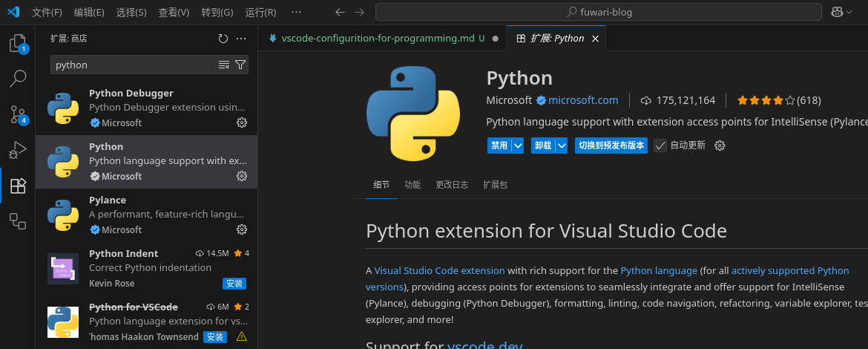This screenshot has height=349, width=868.
Task: Open the 文件(F) menu
Action: 47,12
